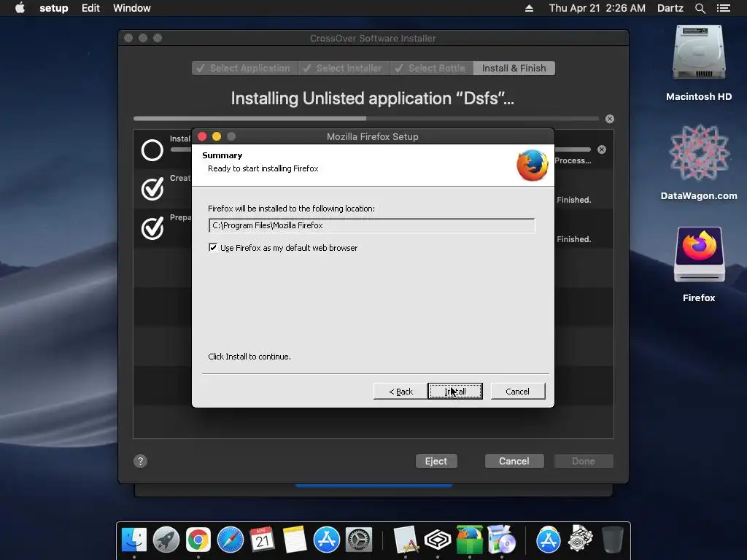Click 'Ready to start installing Firefox' text

click(x=263, y=168)
